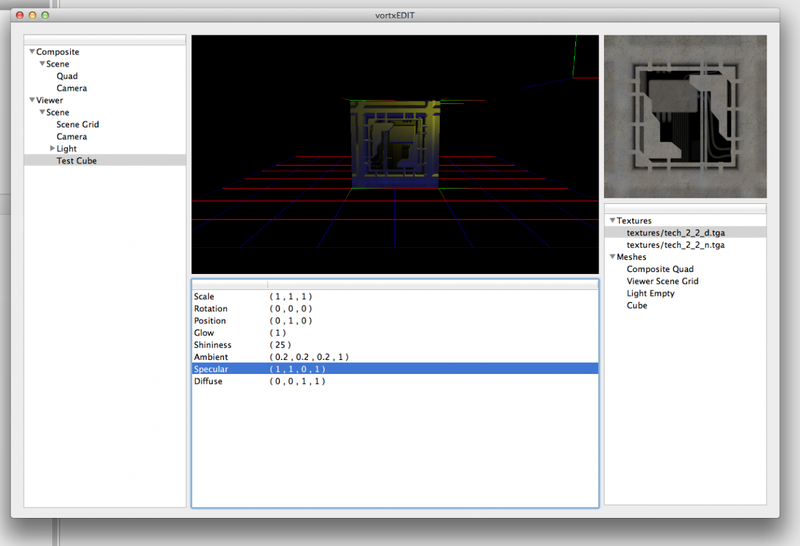This screenshot has width=800, height=546.
Task: Click Ambient value ( 0.2 , 0.2 , 0.2 , 1 )
Action: pos(309,357)
